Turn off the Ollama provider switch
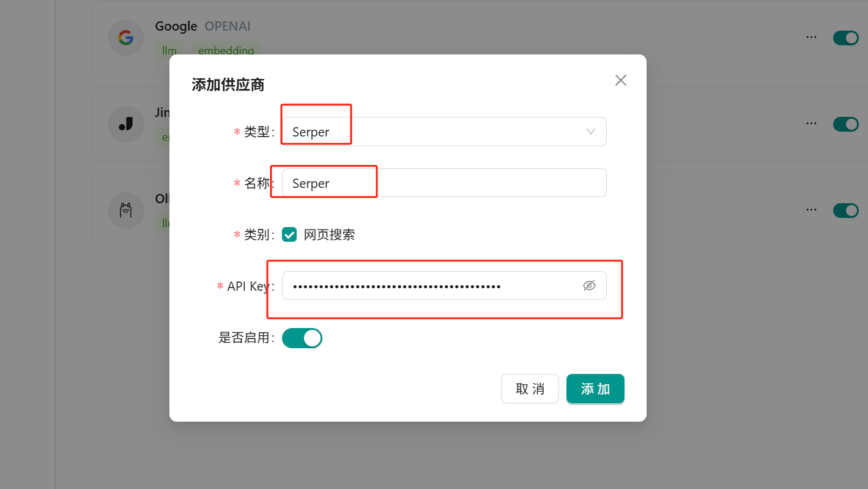This screenshot has width=868, height=489. (845, 211)
